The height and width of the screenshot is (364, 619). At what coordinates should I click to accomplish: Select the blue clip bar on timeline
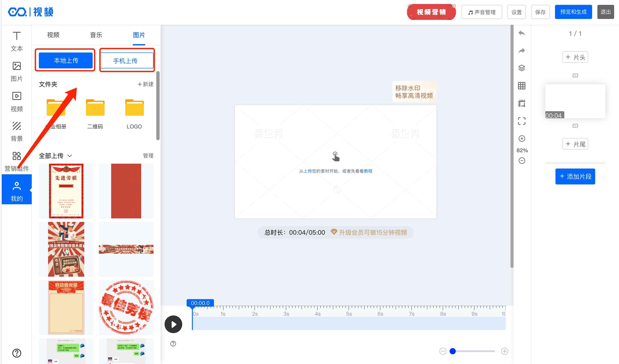(x=349, y=323)
